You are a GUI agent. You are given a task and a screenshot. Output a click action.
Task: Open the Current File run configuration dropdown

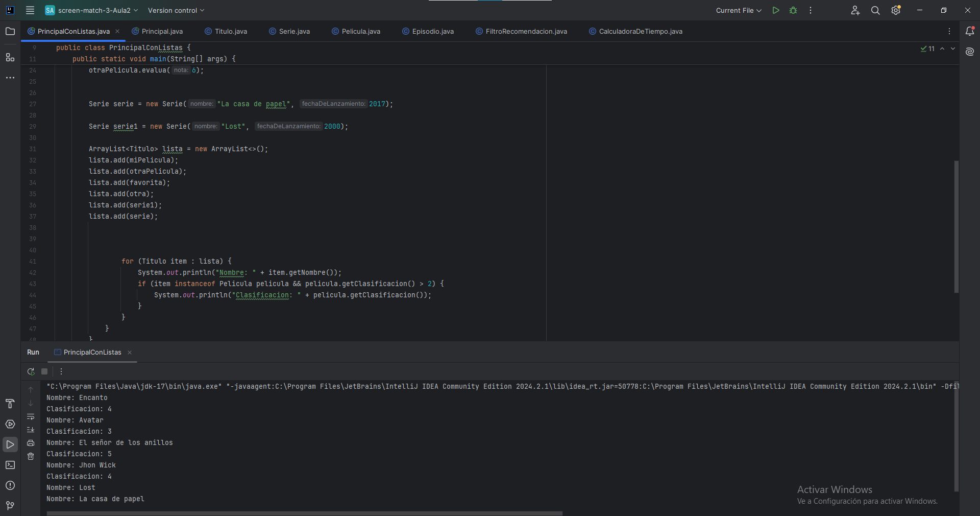coord(739,10)
